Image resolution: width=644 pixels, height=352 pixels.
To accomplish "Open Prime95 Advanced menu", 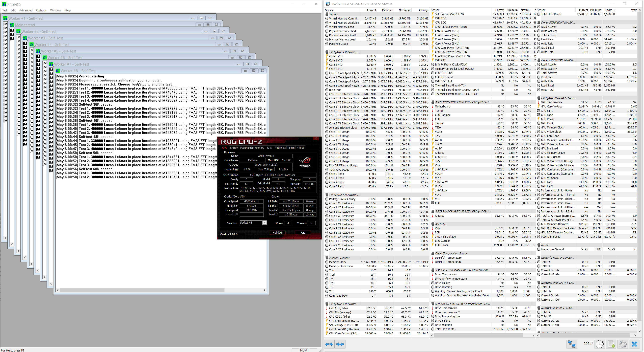I will tap(26, 10).
